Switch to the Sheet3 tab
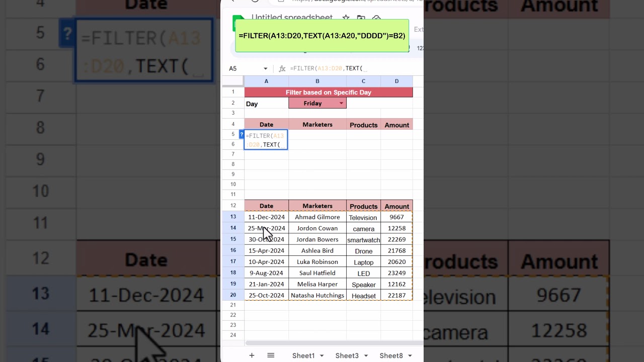Screen dimensions: 644x362 [347, 355]
